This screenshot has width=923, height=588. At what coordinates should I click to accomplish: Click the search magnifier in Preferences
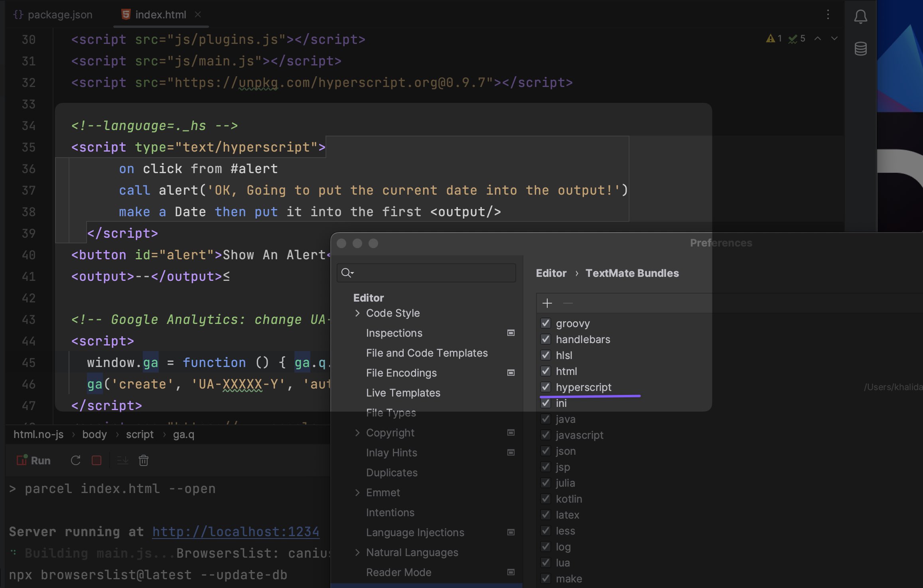coord(346,273)
